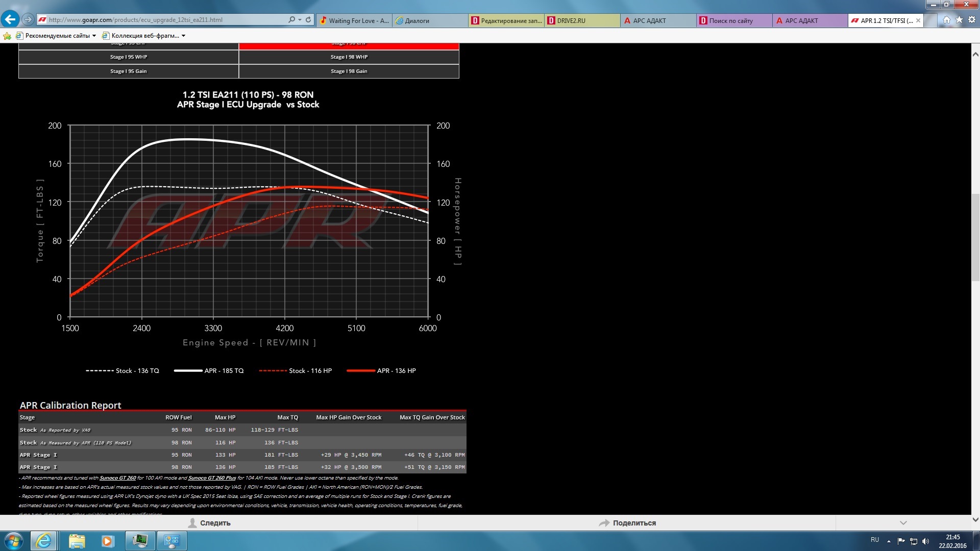Expand Рекомендуемые сайты dropdown
The height and width of the screenshot is (551, 980).
tap(94, 36)
